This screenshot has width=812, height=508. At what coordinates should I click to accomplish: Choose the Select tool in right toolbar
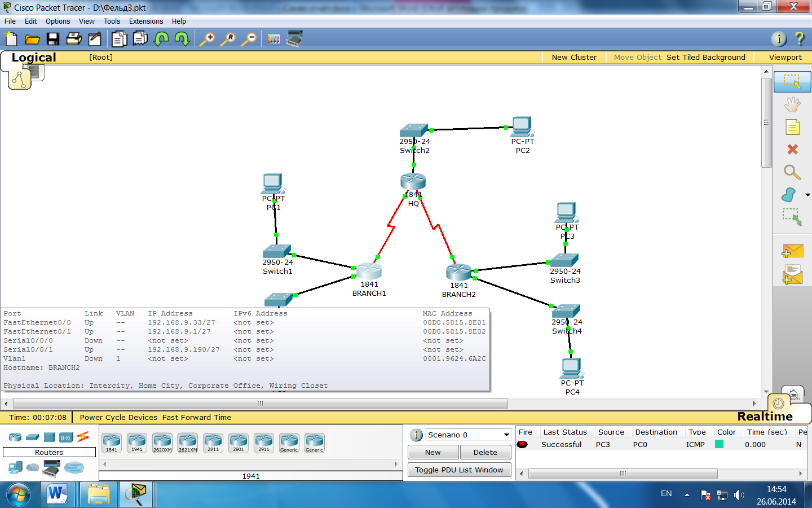coord(792,82)
